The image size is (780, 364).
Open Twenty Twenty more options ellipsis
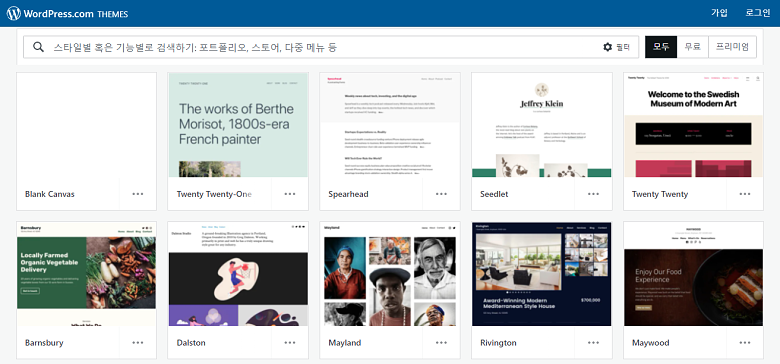coord(745,194)
